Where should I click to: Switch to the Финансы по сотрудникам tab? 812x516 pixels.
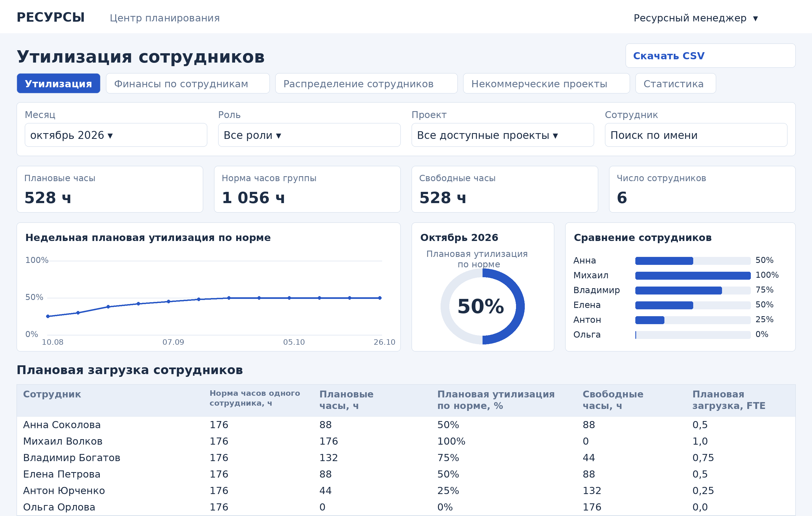click(188, 83)
